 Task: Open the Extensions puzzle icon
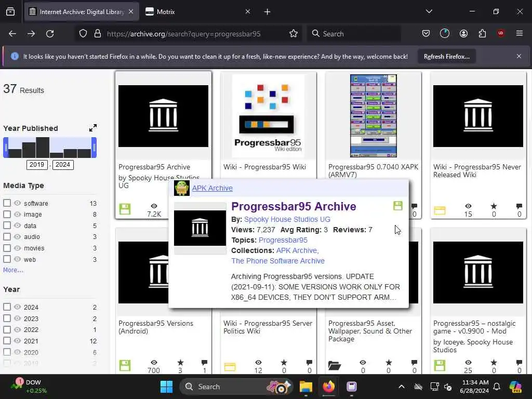click(482, 34)
